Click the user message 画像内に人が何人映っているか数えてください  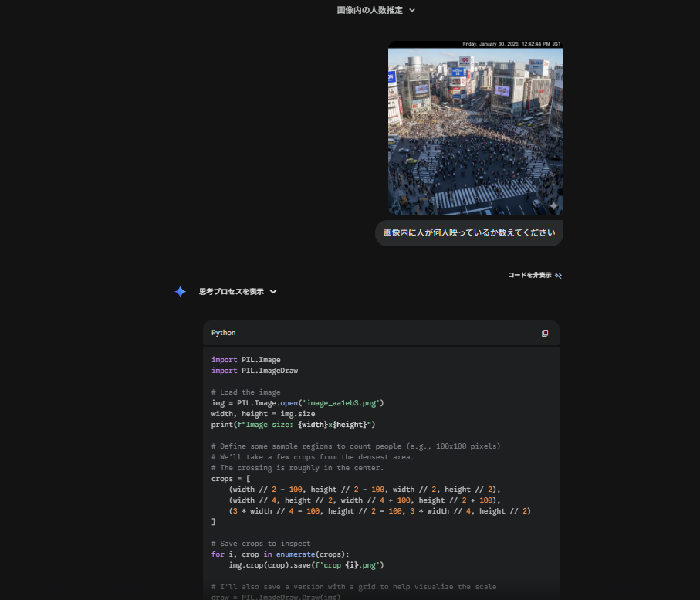point(468,232)
